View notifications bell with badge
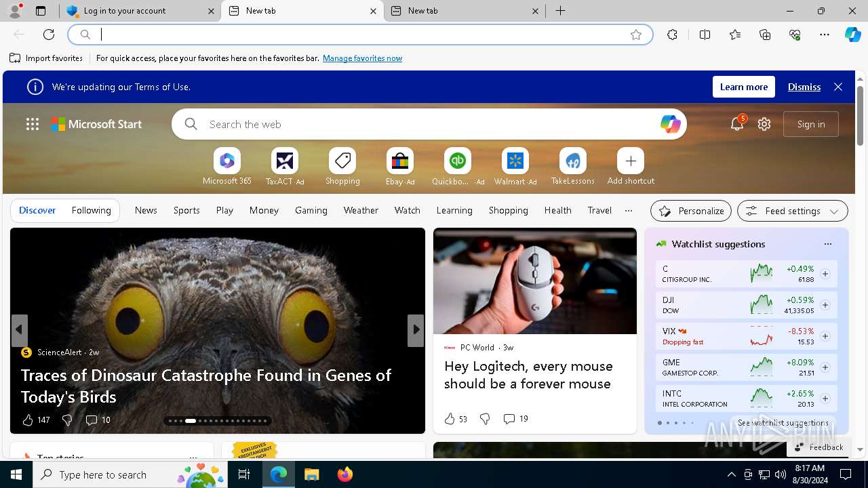 click(x=737, y=123)
